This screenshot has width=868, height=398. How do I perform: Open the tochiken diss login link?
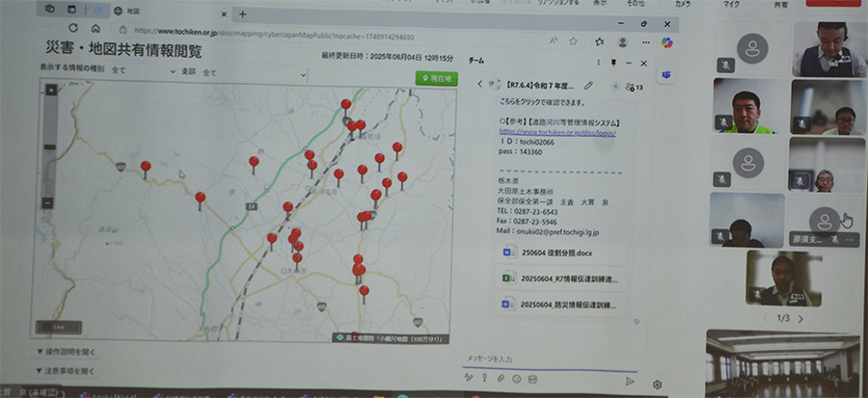[x=557, y=133]
